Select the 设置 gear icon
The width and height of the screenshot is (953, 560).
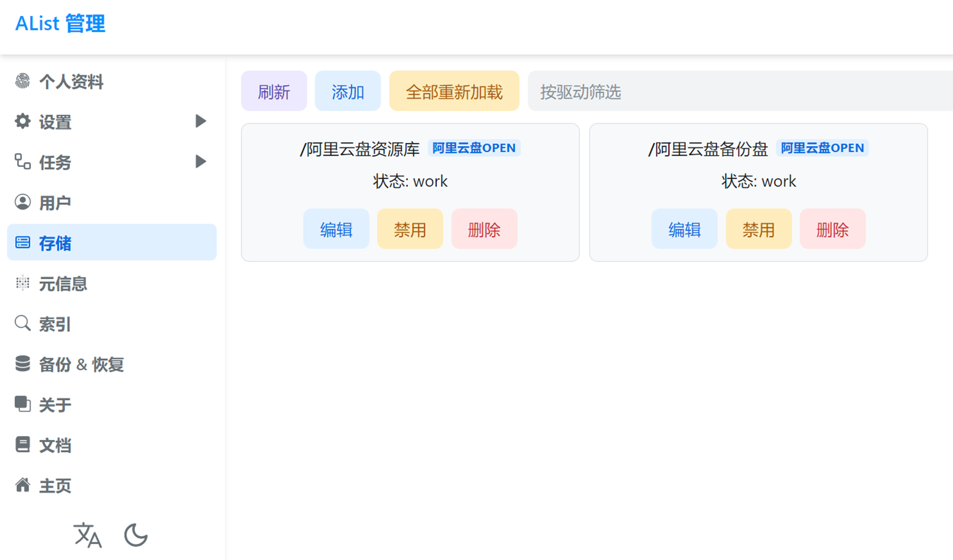coord(22,122)
